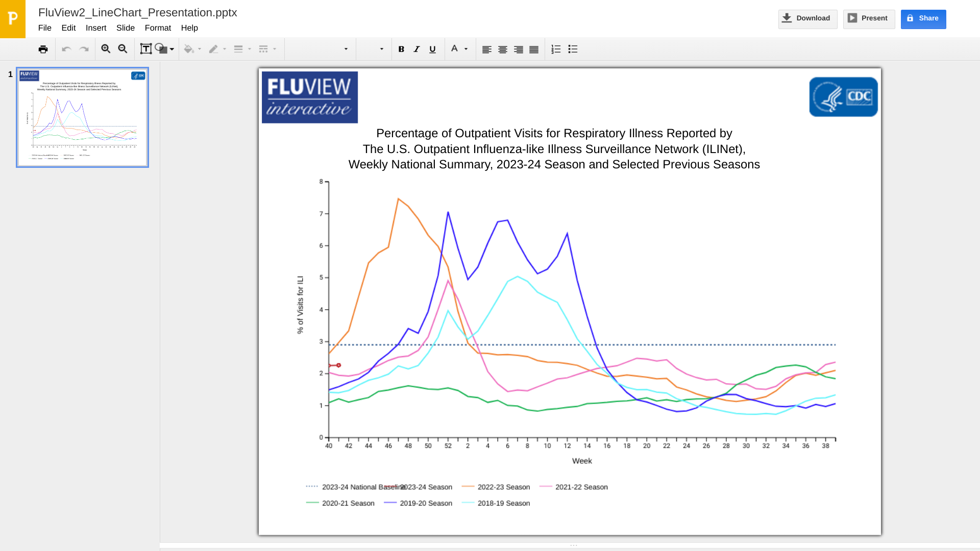The width and height of the screenshot is (980, 551).
Task: Center-align the text
Action: [502, 49]
